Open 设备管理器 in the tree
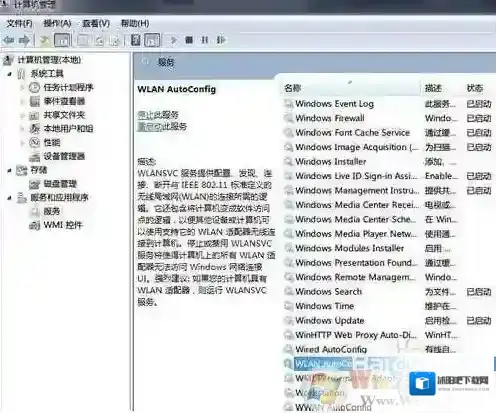The image size is (496, 413). [64, 157]
